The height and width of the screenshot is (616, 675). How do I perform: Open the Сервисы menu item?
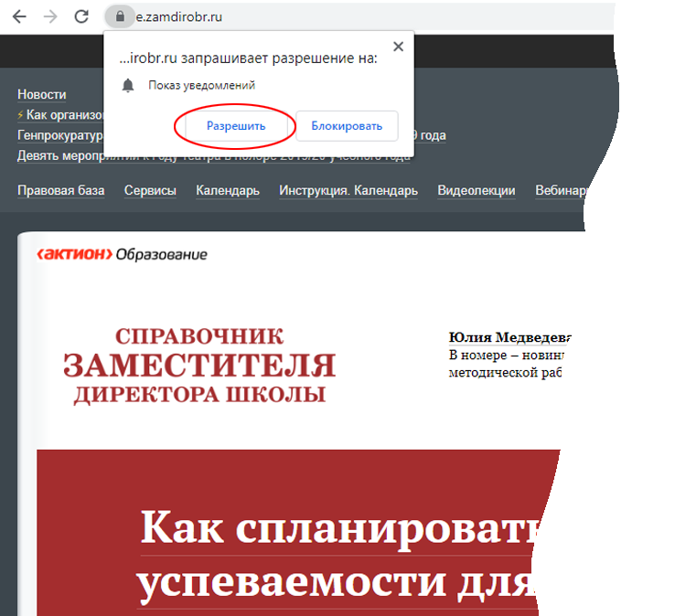pyautogui.click(x=150, y=190)
